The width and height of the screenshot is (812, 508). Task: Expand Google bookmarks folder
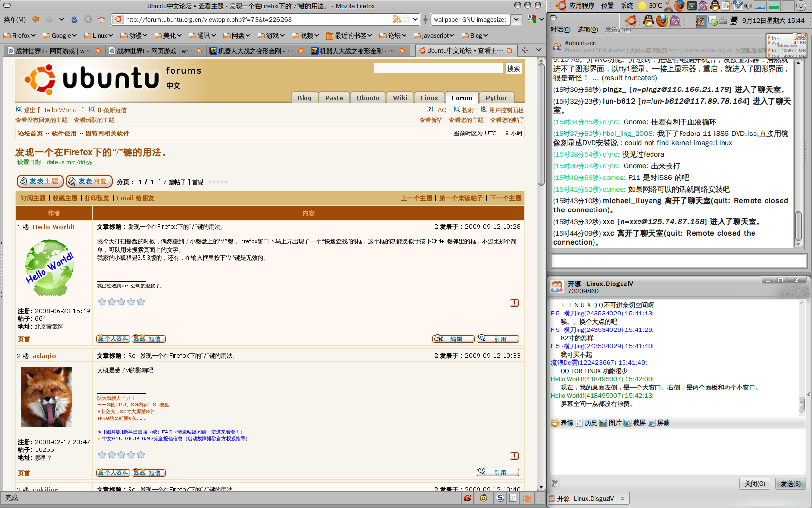tap(60, 36)
